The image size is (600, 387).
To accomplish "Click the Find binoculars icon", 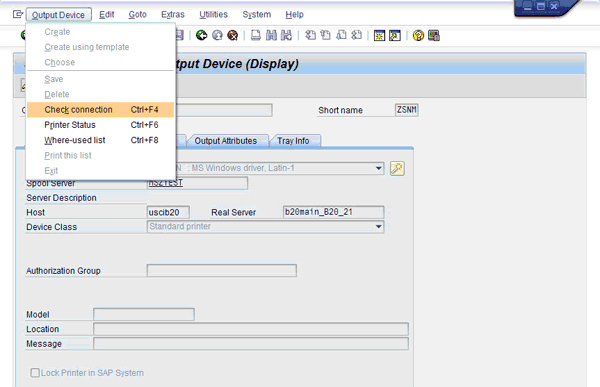I will [x=271, y=36].
